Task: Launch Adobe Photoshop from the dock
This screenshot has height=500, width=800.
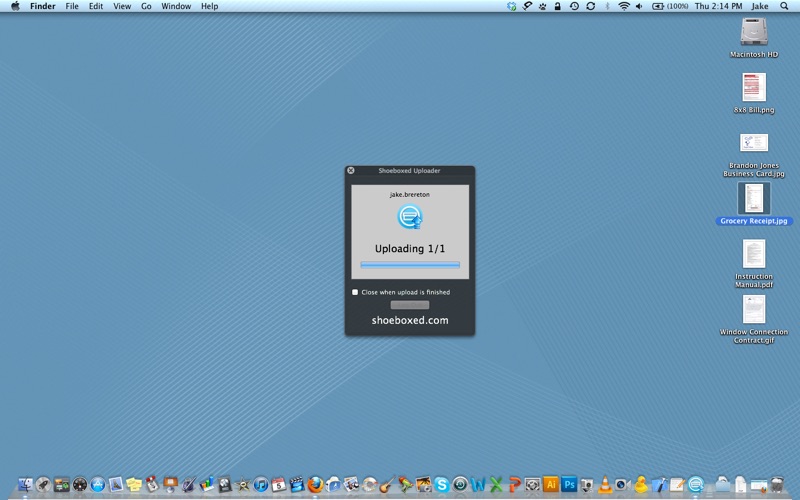Action: 569,484
